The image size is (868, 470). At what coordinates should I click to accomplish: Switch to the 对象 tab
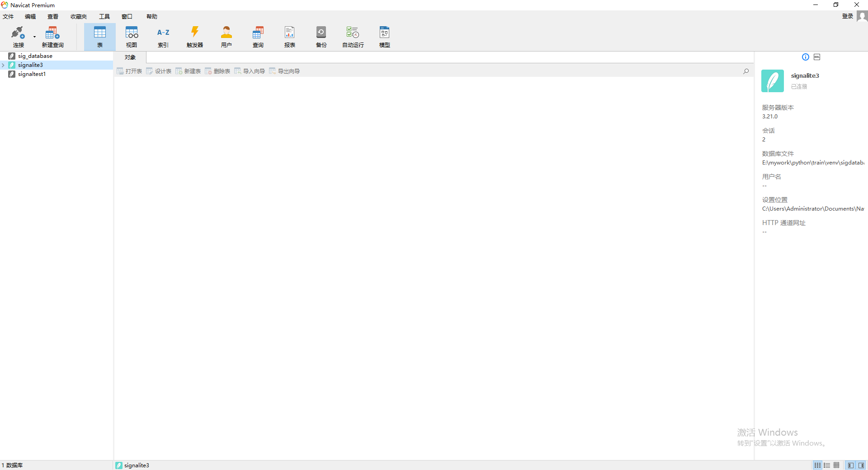click(130, 57)
